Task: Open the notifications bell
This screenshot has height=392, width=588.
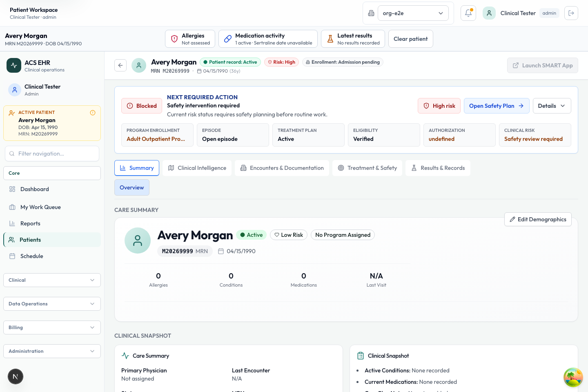Action: coord(468,13)
